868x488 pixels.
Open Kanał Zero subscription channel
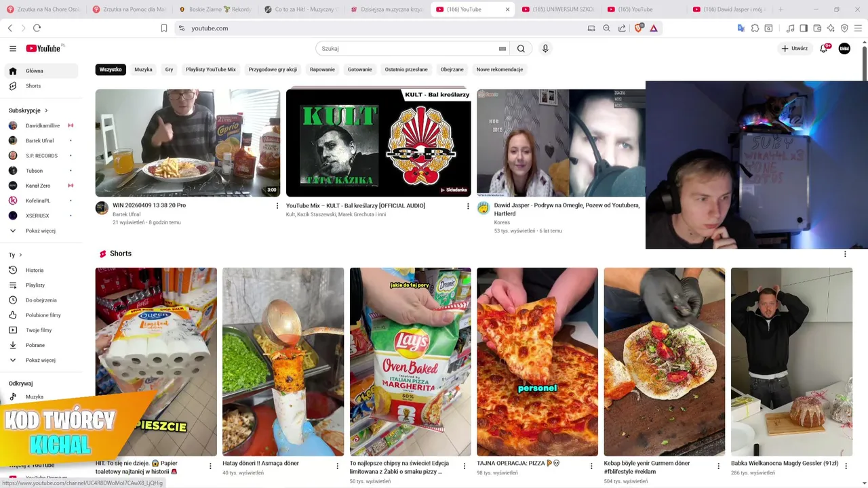[41, 186]
